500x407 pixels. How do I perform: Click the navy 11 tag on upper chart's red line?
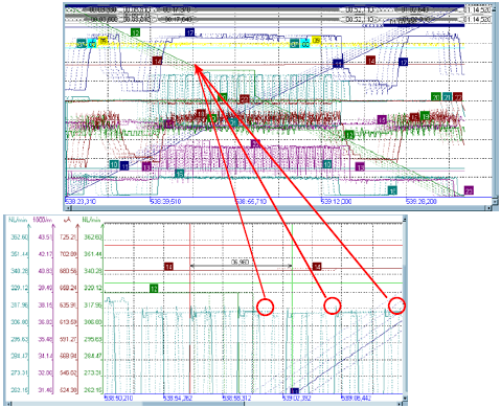pos(338,63)
